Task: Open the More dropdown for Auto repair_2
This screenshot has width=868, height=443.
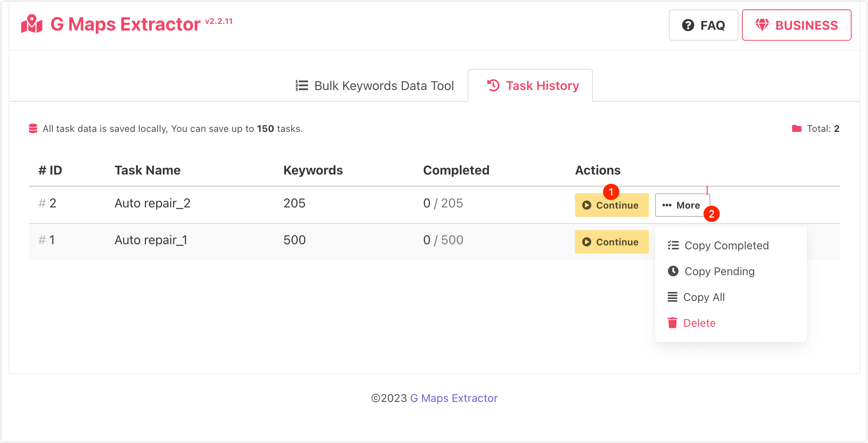Action: (682, 205)
